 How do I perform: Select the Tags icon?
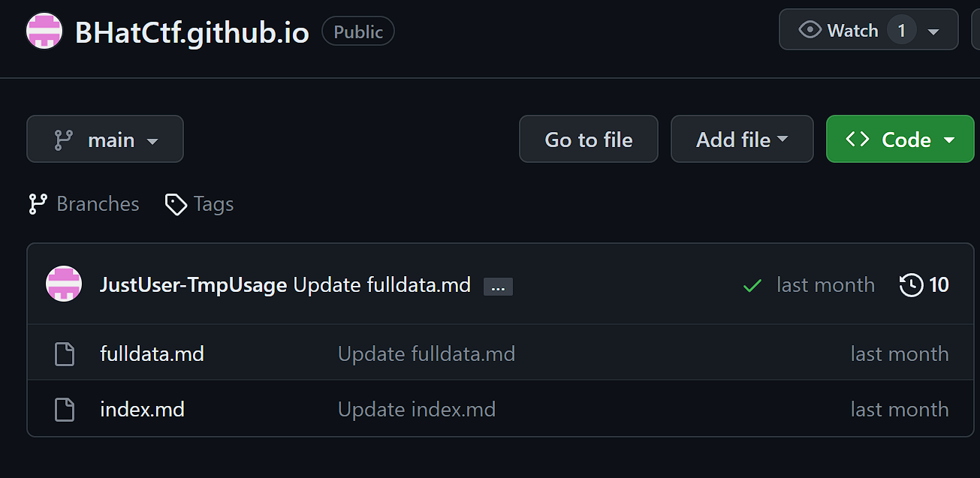[175, 203]
